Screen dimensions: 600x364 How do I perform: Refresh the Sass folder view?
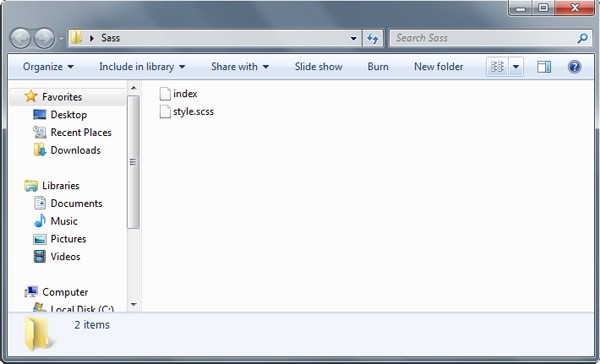[x=373, y=38]
